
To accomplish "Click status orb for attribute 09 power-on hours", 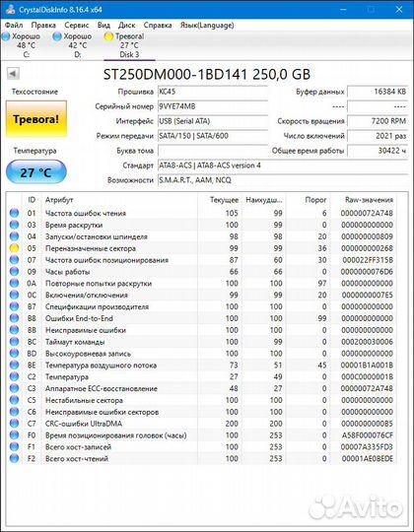I will pos(14,272).
